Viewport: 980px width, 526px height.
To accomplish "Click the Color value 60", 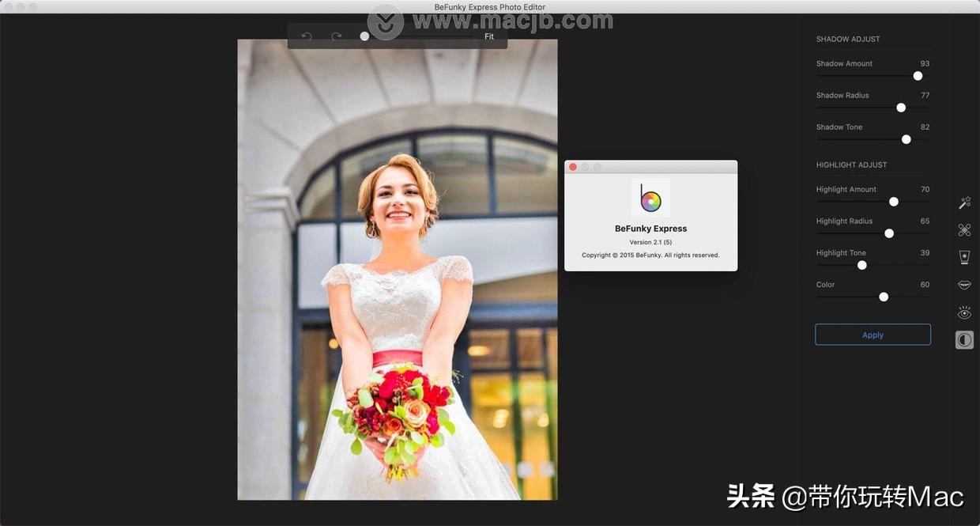I will click(x=925, y=284).
